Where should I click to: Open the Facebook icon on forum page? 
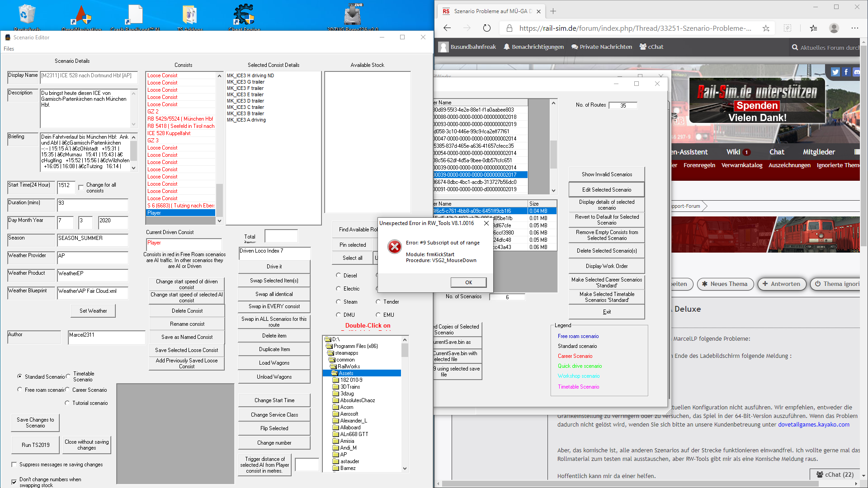tap(846, 72)
